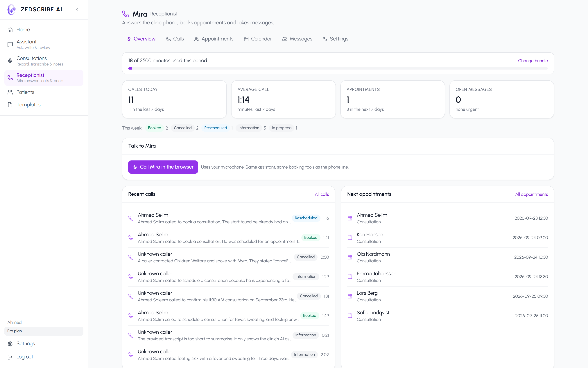Click the Appointments stat card showing 1
This screenshot has height=368, width=588.
coord(393,99)
